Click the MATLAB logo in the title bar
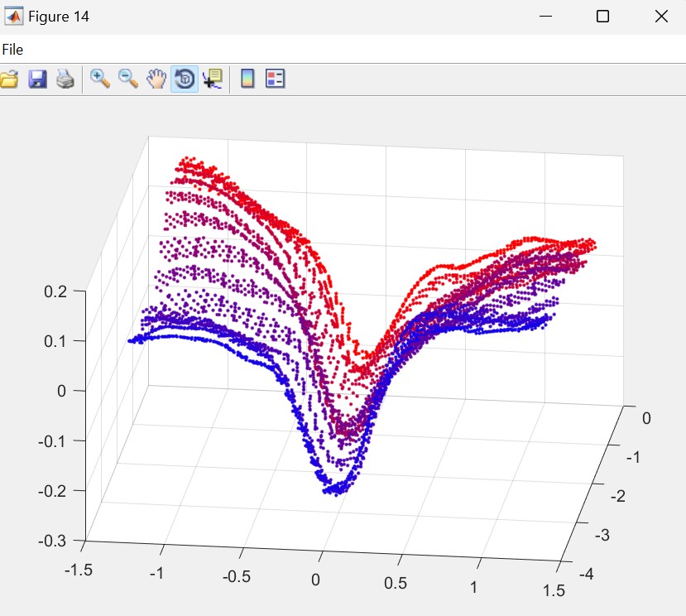Screen dimensions: 686x616 13,17
